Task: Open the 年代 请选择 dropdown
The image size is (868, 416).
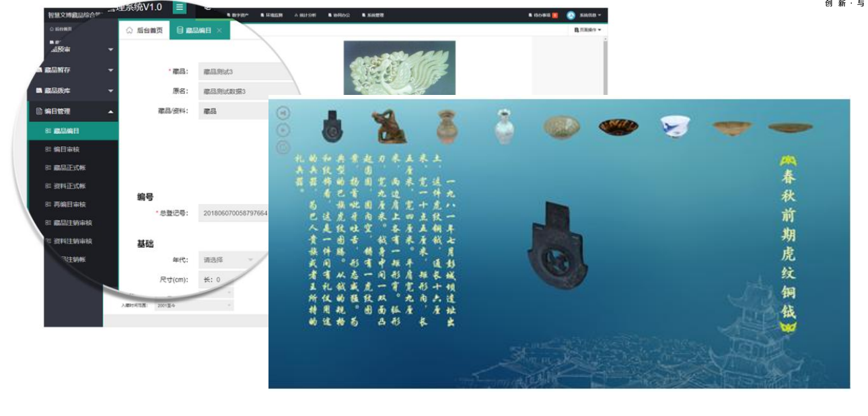Action: [229, 260]
